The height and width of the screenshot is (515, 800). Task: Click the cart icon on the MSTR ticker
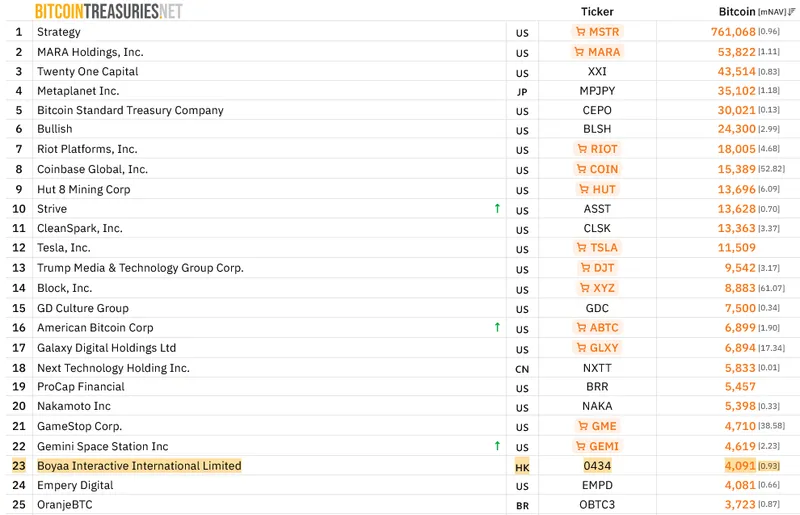(580, 32)
